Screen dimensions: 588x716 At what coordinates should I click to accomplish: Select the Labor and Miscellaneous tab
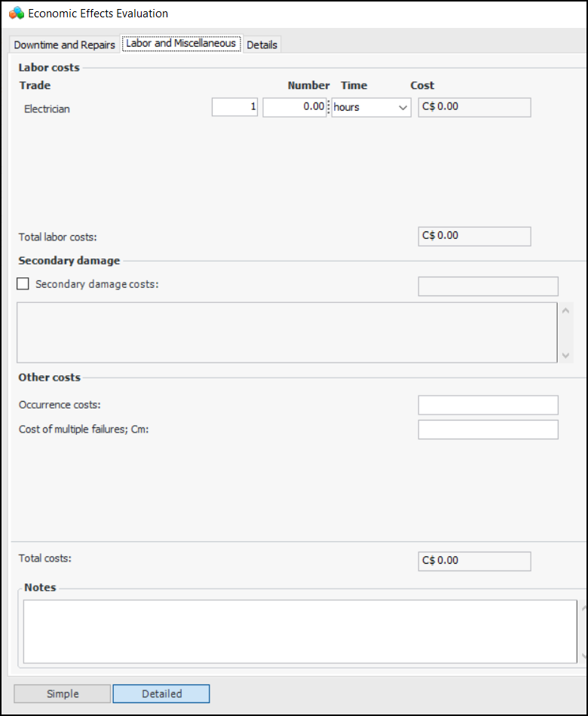tap(181, 44)
